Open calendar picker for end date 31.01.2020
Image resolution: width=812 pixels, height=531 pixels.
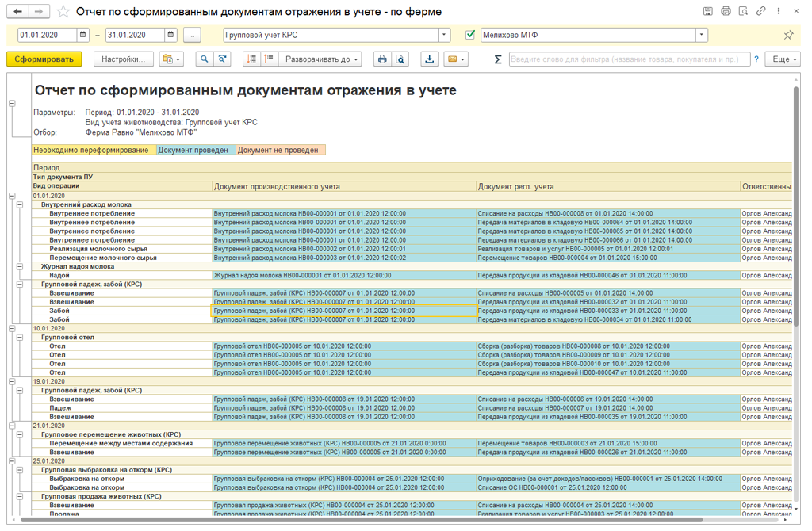pos(171,36)
